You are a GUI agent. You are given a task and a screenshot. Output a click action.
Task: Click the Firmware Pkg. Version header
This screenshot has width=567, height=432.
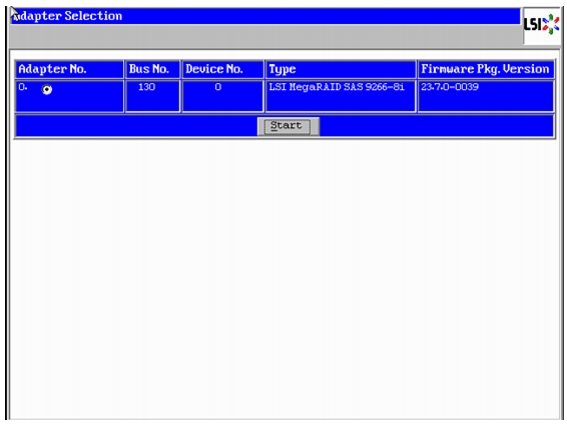click(486, 69)
